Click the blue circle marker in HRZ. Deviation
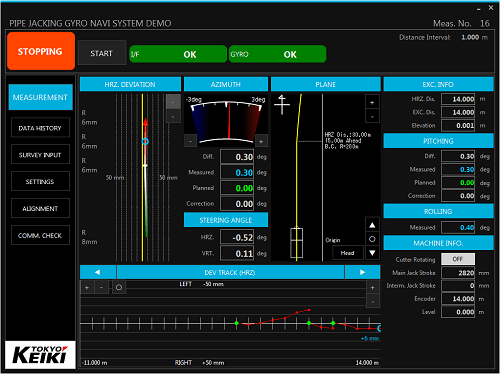The width and height of the screenshot is (500, 374). [145, 141]
